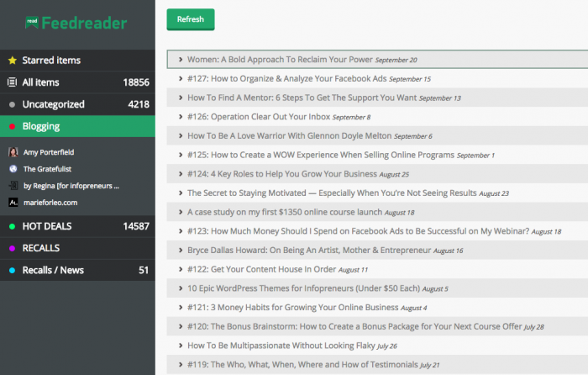The image size is (588, 375).
Task: Expand chevron for #123 How Much Money article
Action: 181,231
